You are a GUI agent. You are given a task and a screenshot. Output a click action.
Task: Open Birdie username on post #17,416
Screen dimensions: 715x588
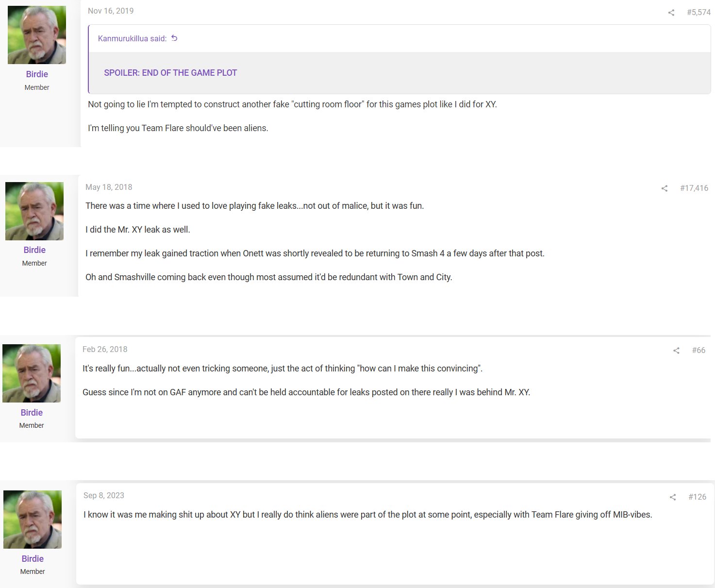[x=34, y=250]
